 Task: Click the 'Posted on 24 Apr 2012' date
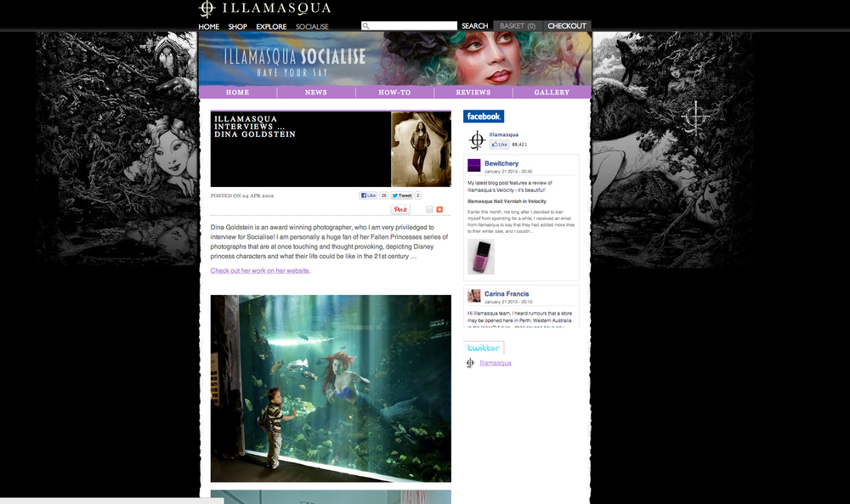[242, 195]
